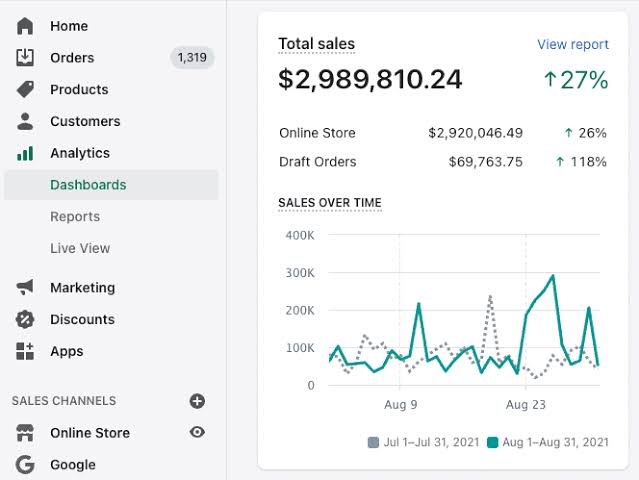Click the Aug 9 axis label
The image size is (639, 480).
point(401,405)
